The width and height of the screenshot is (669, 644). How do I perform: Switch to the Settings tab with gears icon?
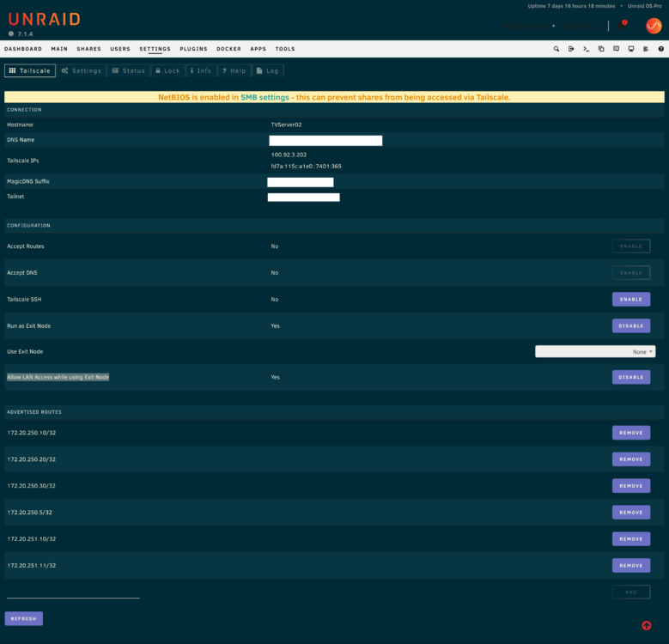click(x=81, y=70)
